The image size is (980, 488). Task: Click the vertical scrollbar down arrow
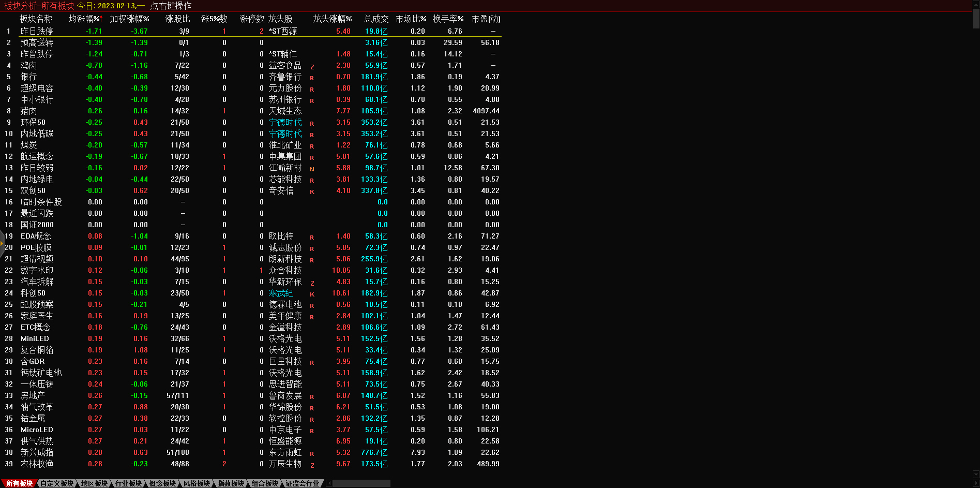tap(976, 475)
